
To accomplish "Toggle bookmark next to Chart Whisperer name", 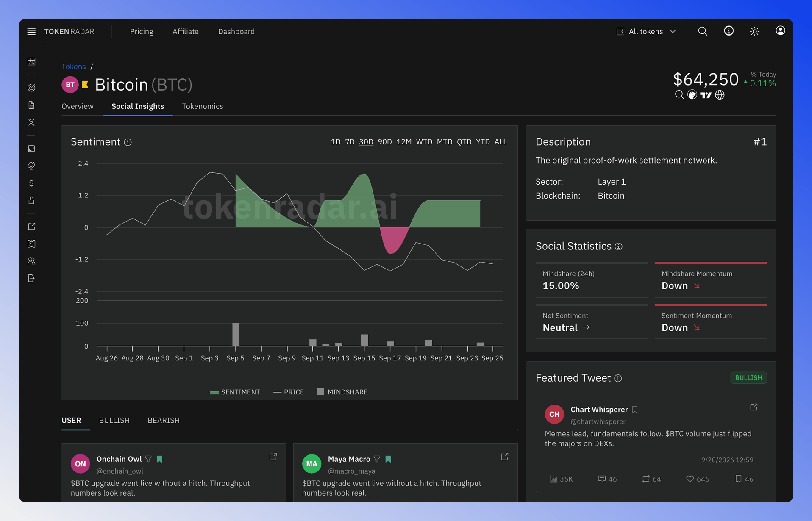I will click(x=635, y=410).
